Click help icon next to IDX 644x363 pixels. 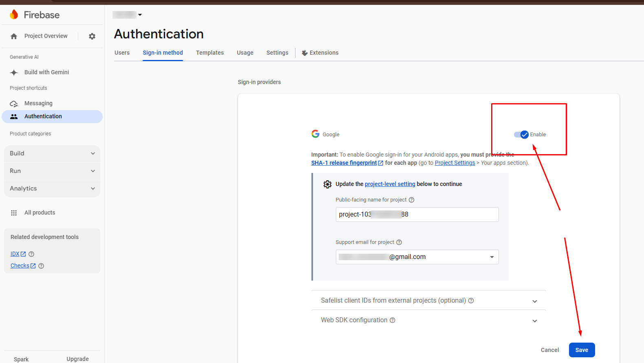pos(31,254)
